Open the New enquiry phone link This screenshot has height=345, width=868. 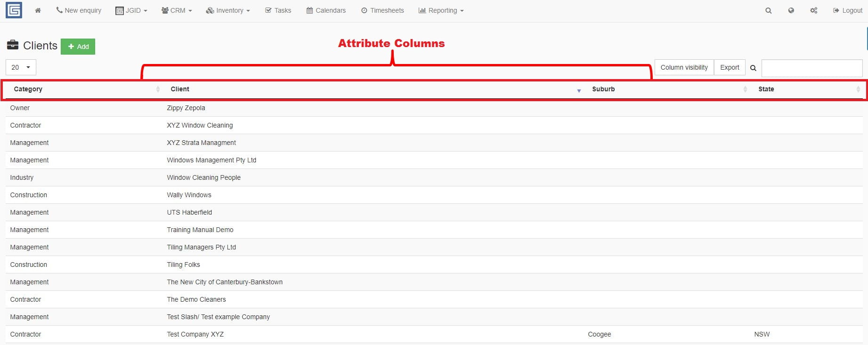coord(79,10)
